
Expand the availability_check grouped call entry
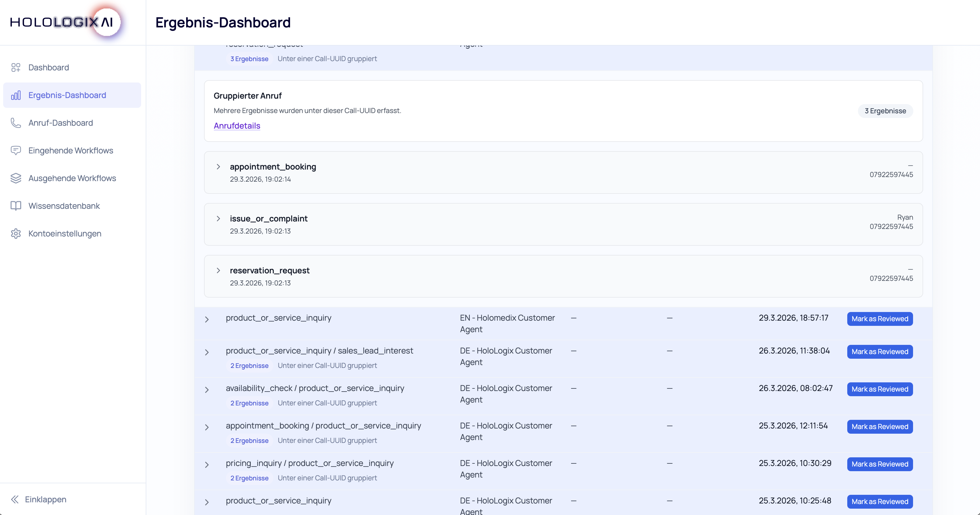[207, 390]
